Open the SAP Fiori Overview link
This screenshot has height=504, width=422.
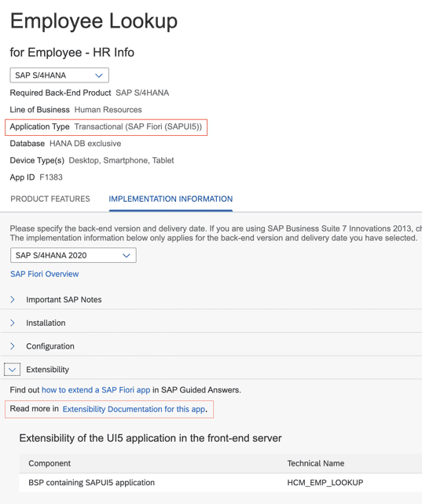point(44,274)
